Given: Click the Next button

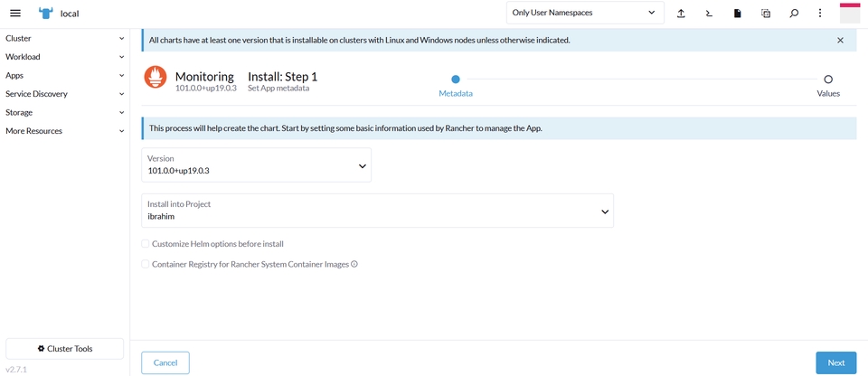Looking at the screenshot, I should point(835,362).
